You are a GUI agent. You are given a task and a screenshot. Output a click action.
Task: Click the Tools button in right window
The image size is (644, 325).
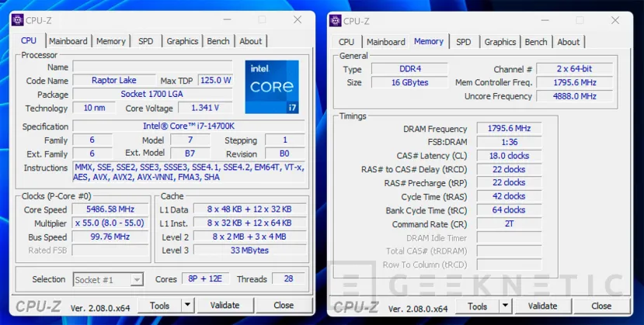478,306
